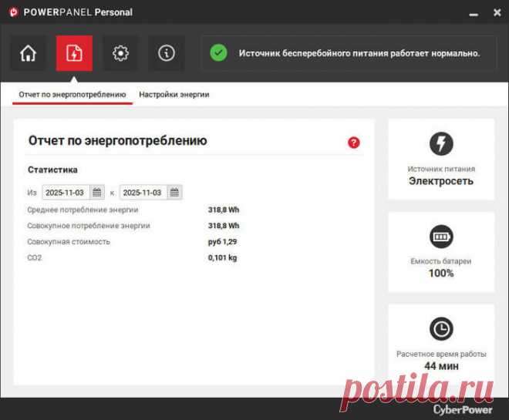Close the PowerPanel Personal window
The image size is (509, 420).
tap(497, 12)
